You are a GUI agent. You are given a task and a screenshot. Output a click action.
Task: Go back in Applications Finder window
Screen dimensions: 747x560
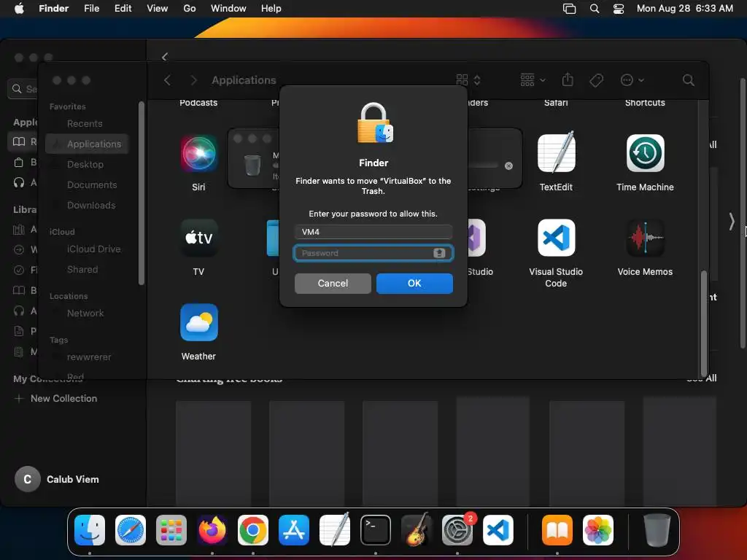tap(167, 80)
